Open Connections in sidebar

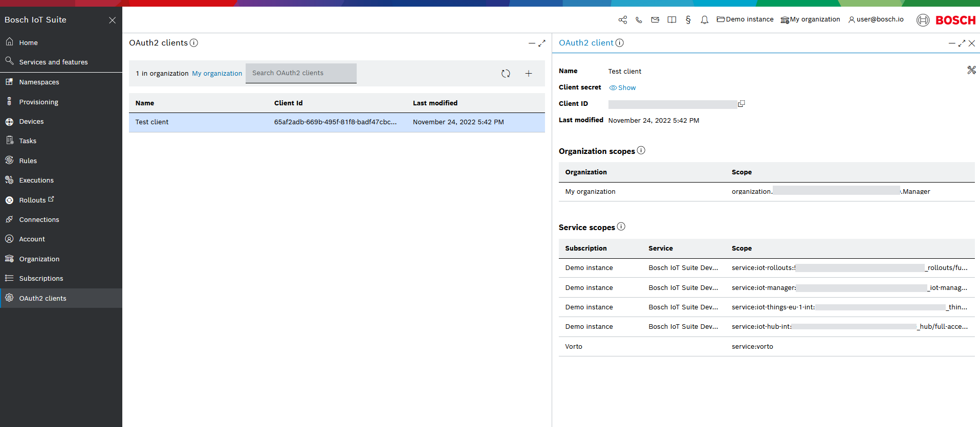pos(61,219)
